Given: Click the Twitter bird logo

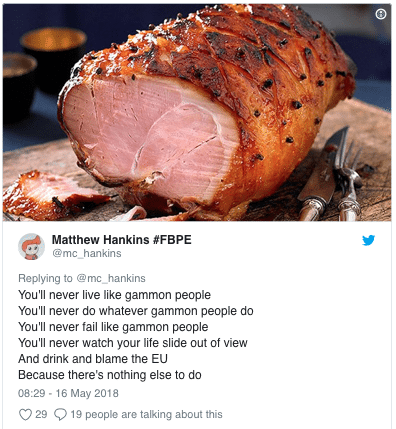Looking at the screenshot, I should (368, 240).
